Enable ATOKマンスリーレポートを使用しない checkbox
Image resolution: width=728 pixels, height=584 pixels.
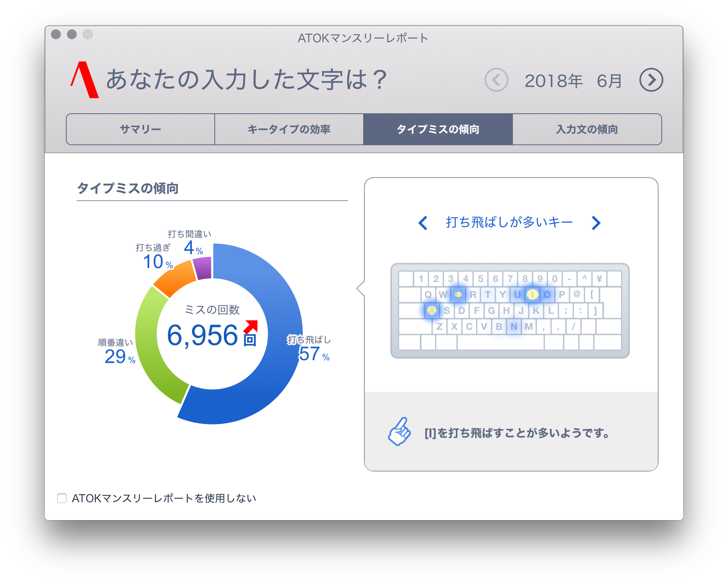point(62,498)
